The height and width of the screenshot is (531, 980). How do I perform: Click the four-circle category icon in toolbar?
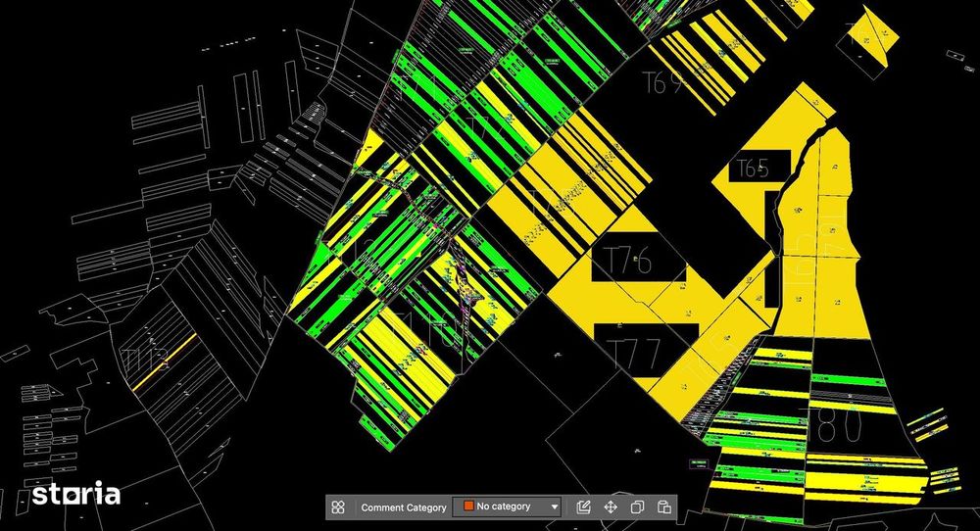coord(338,507)
